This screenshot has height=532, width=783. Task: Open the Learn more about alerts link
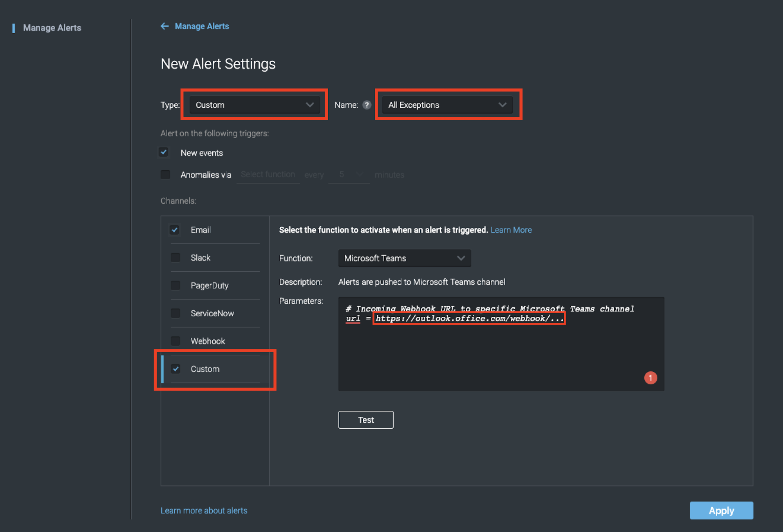click(204, 510)
